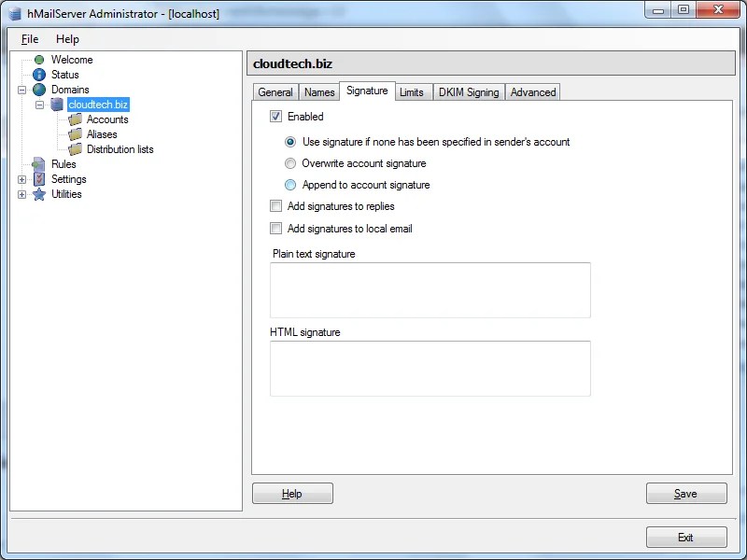
Task: Select the Status tree item
Action: pos(65,75)
